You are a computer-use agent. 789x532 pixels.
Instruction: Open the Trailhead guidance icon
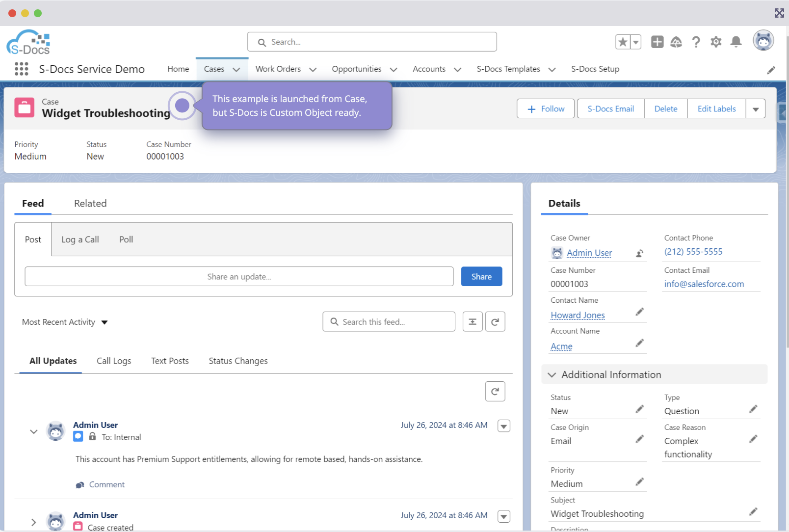point(676,42)
